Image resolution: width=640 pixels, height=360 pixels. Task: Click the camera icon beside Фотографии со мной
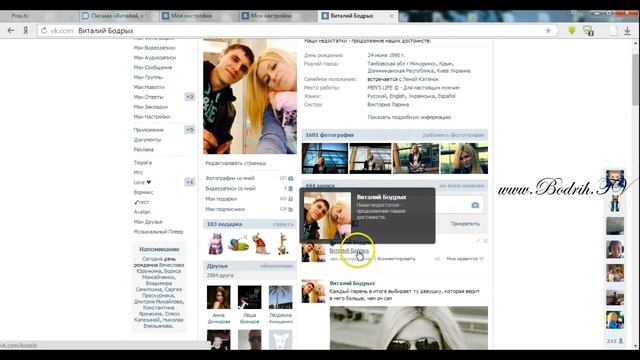click(x=291, y=178)
